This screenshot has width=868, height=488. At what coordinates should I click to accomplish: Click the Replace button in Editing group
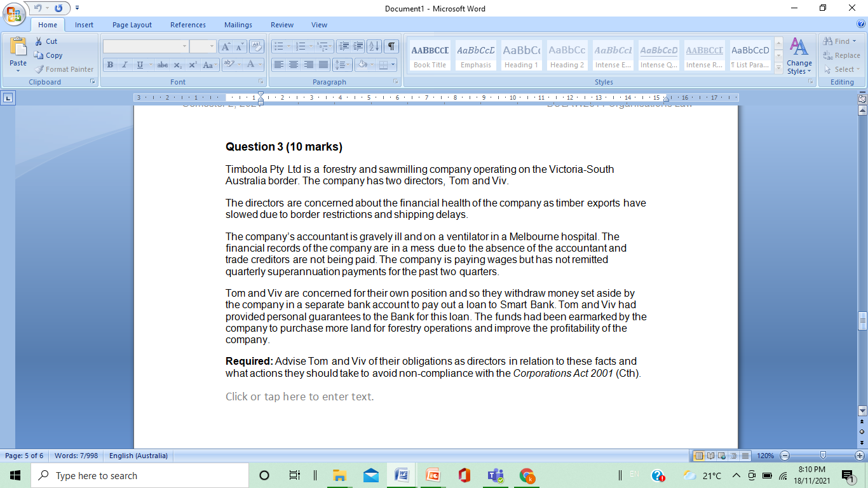(840, 55)
